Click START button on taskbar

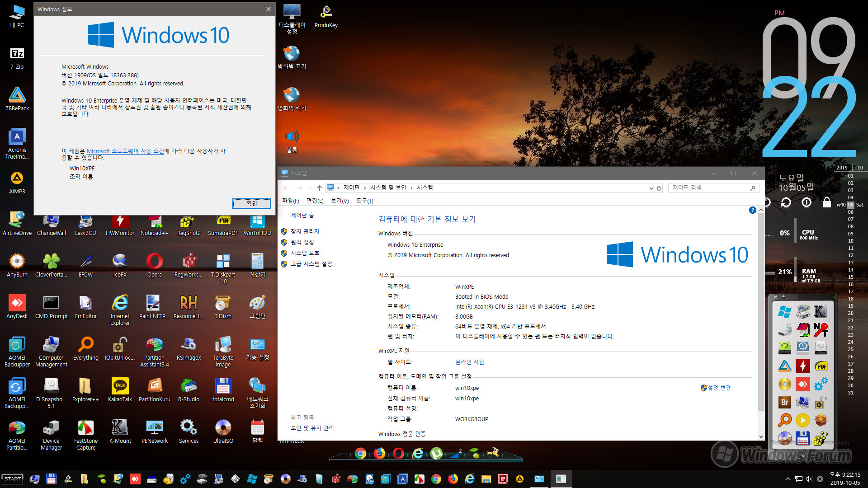[13, 479]
